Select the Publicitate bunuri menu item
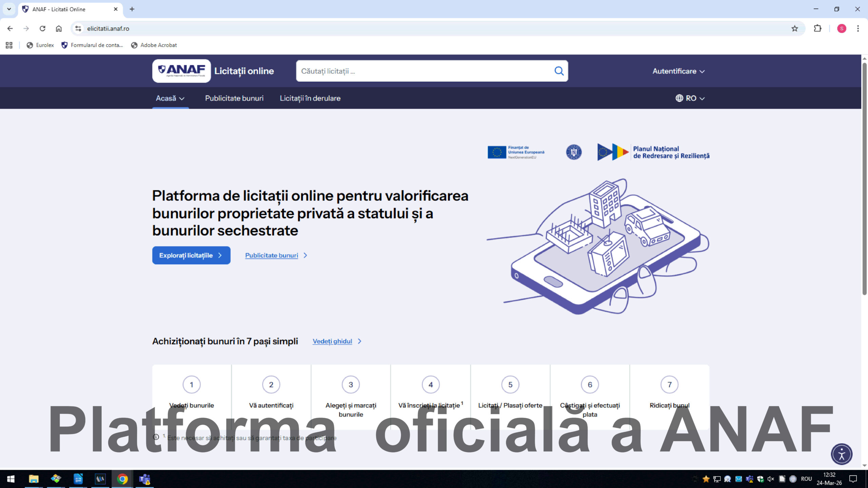The height and width of the screenshot is (488, 868). (x=234, y=98)
